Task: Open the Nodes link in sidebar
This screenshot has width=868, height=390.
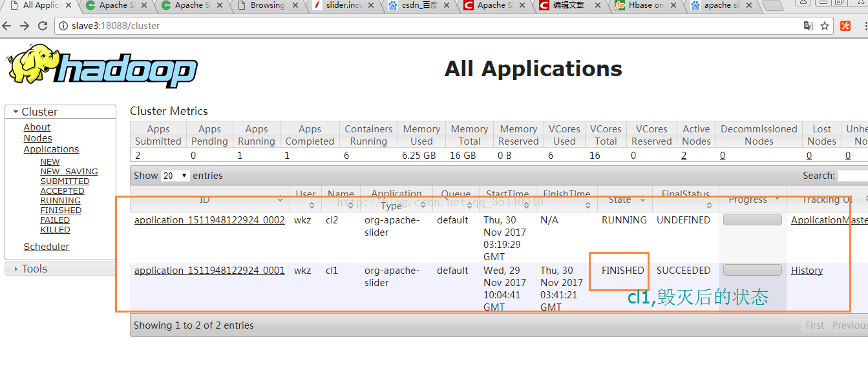Action: [37, 138]
